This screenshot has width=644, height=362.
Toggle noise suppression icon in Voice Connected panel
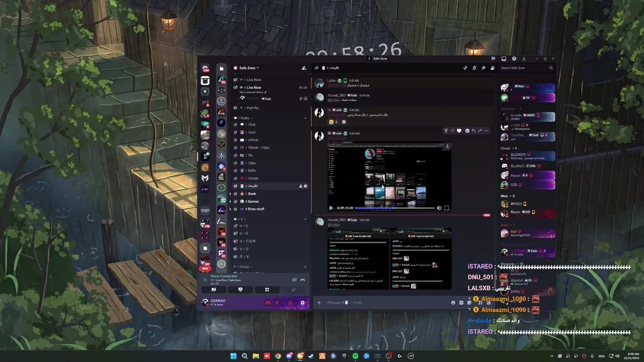tap(294, 280)
